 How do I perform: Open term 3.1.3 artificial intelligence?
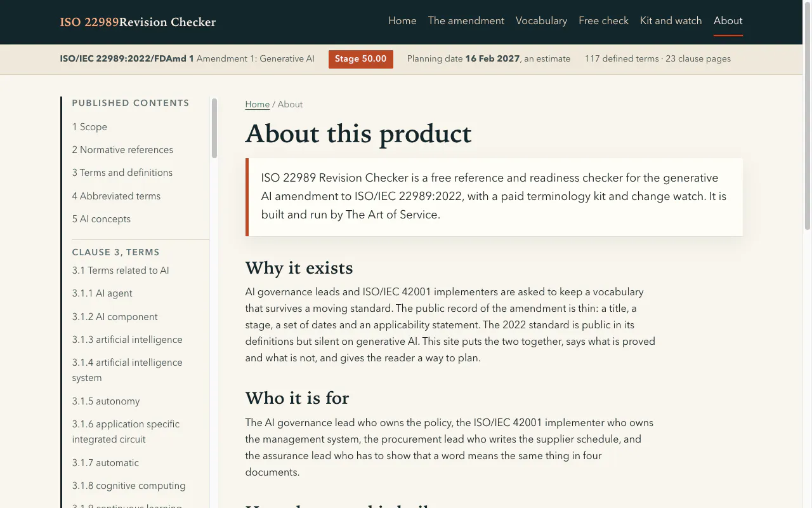127,340
